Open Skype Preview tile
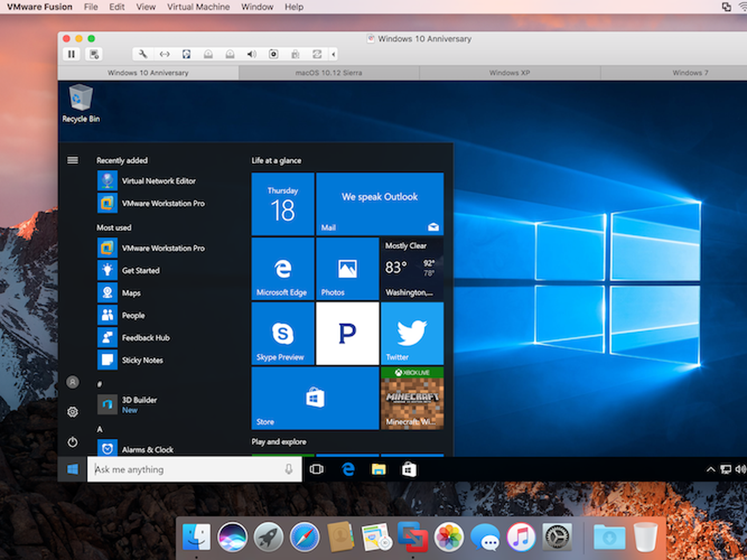747x560 pixels. (x=282, y=333)
